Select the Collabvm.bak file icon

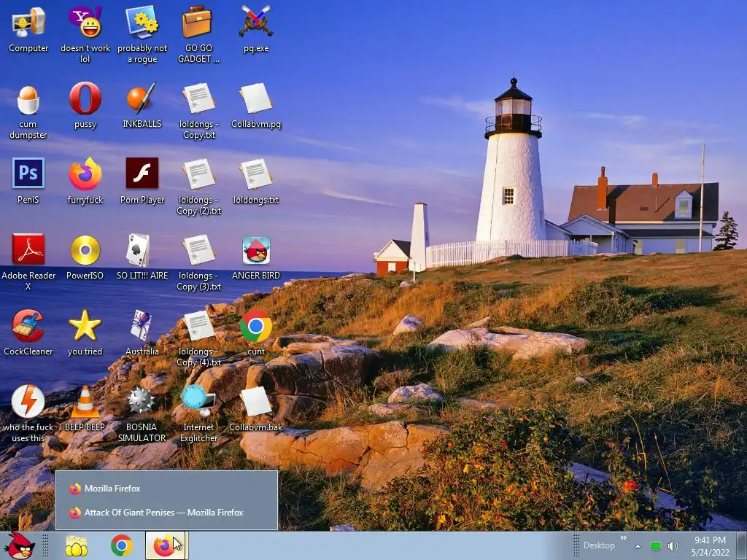coord(256,408)
